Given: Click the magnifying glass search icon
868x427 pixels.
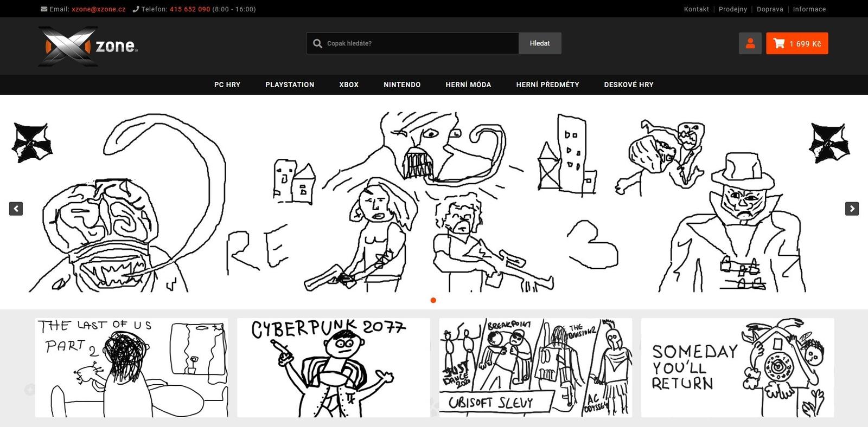Looking at the screenshot, I should tap(317, 43).
